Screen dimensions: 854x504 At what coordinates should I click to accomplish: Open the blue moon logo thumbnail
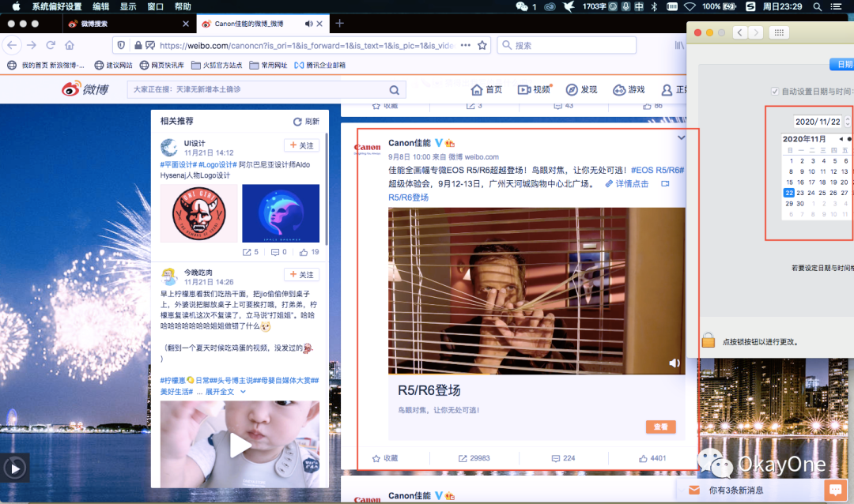click(x=281, y=213)
